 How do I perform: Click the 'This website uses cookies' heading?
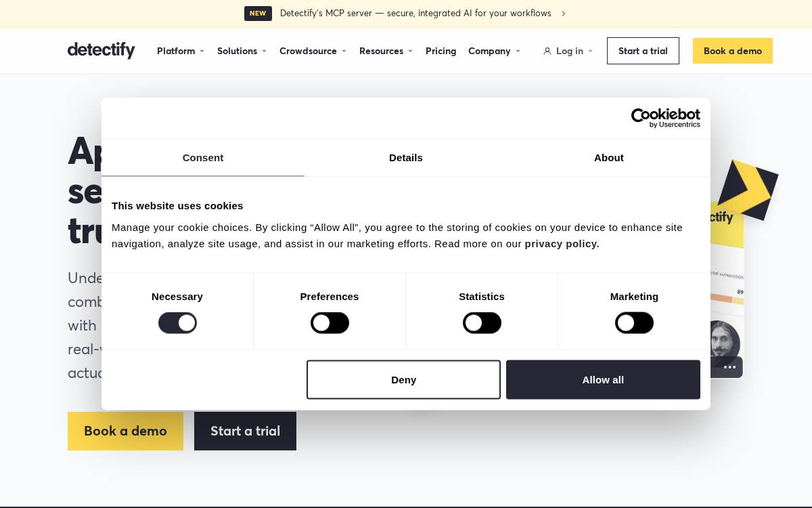[177, 206]
